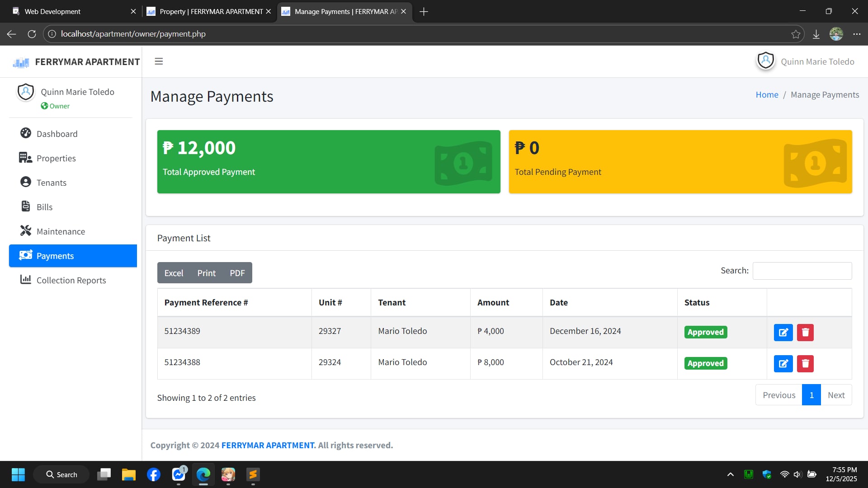Delete payment 51234389 using red trash icon
Viewport: 868px width, 488px height.
[805, 332]
